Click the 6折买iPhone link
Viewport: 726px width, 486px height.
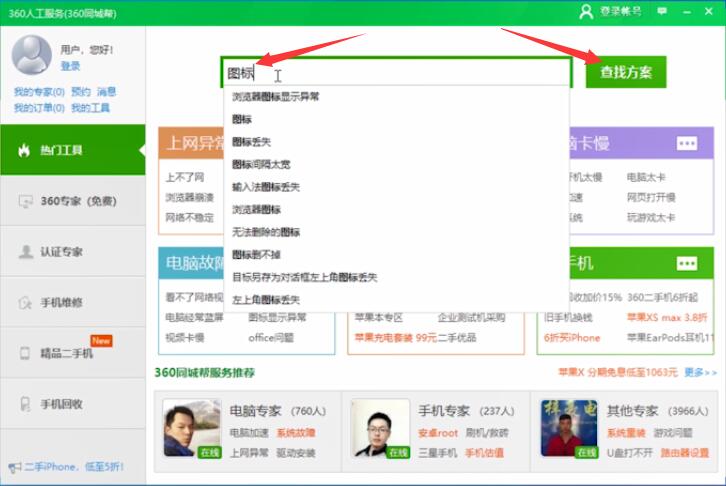[x=572, y=337]
